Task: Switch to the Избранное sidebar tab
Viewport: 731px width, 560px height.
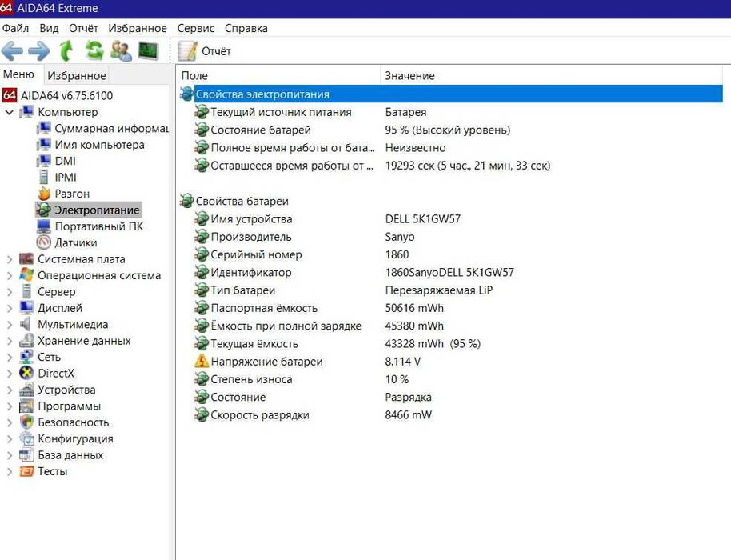Action: tap(77, 75)
